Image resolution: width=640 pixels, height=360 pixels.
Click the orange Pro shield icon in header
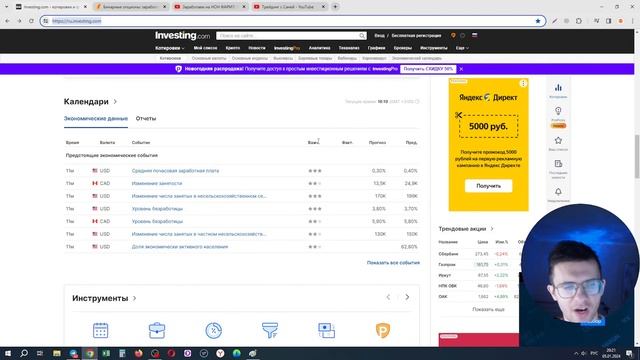pos(453,36)
